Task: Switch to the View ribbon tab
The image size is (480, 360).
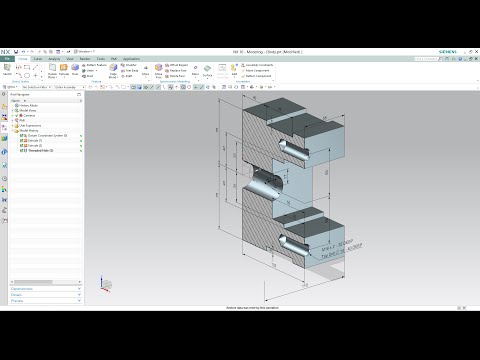Action: pos(69,59)
